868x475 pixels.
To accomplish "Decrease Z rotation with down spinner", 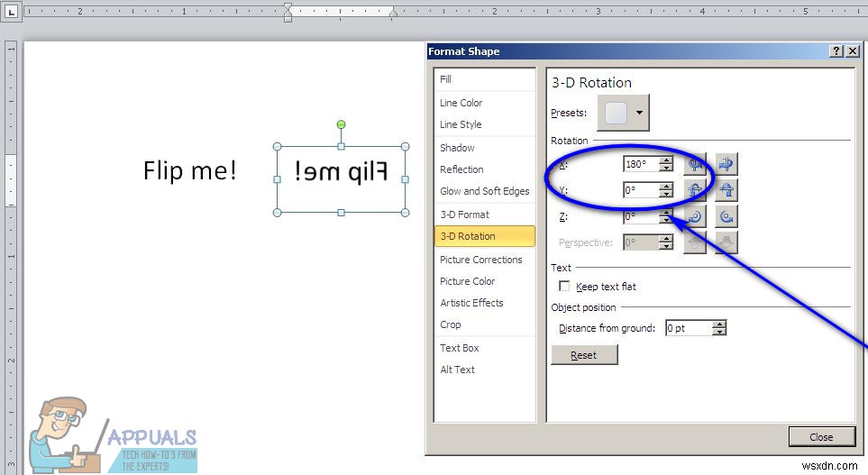I will tap(666, 220).
